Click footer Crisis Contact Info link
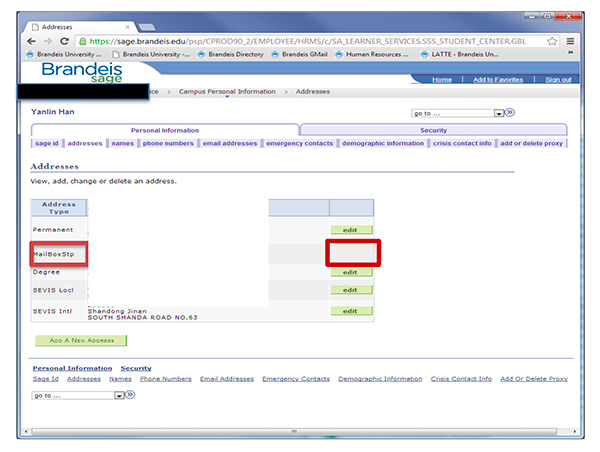 pyautogui.click(x=461, y=379)
